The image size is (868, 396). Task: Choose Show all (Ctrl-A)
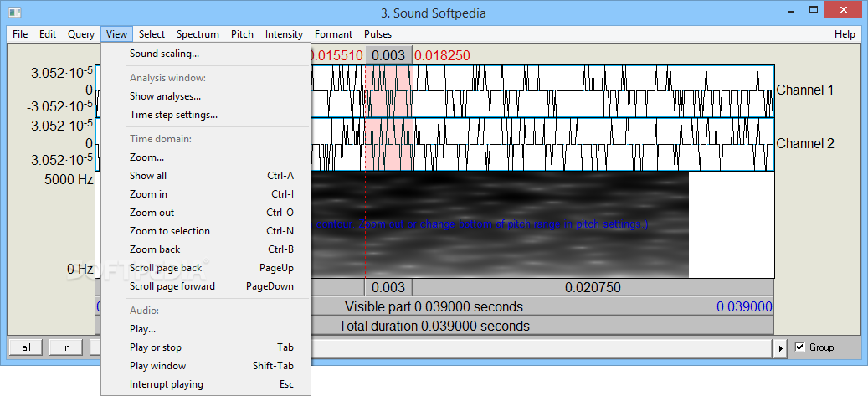coord(206,176)
